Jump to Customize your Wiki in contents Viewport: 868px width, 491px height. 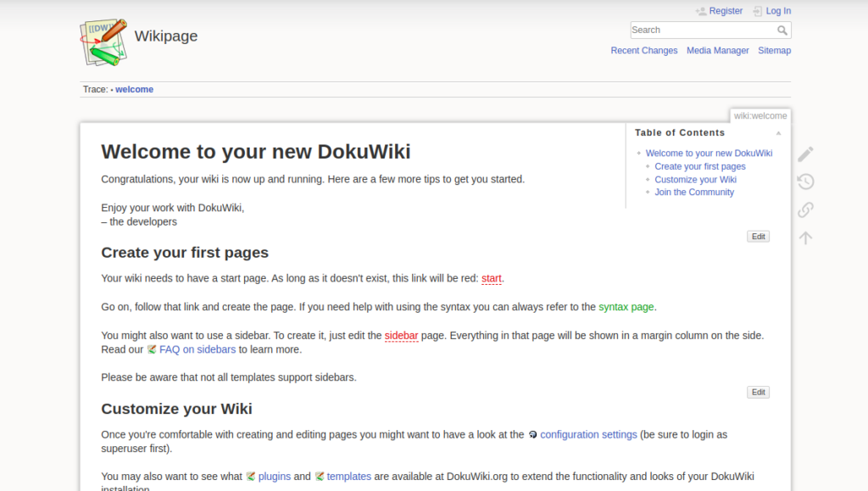pos(695,179)
